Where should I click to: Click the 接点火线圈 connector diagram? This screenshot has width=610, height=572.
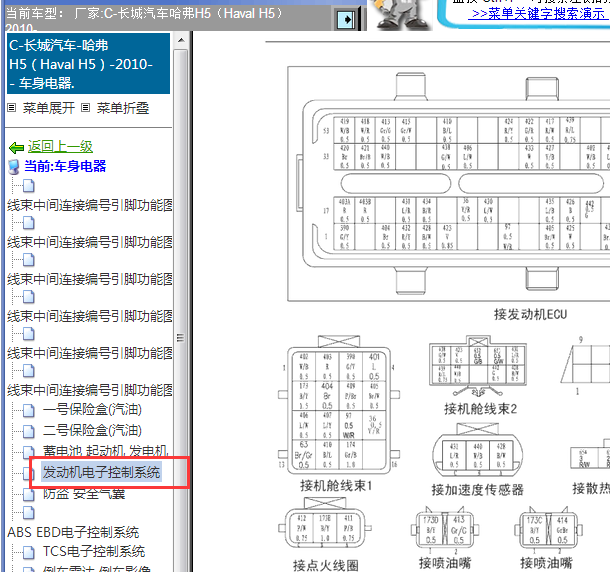[325, 523]
